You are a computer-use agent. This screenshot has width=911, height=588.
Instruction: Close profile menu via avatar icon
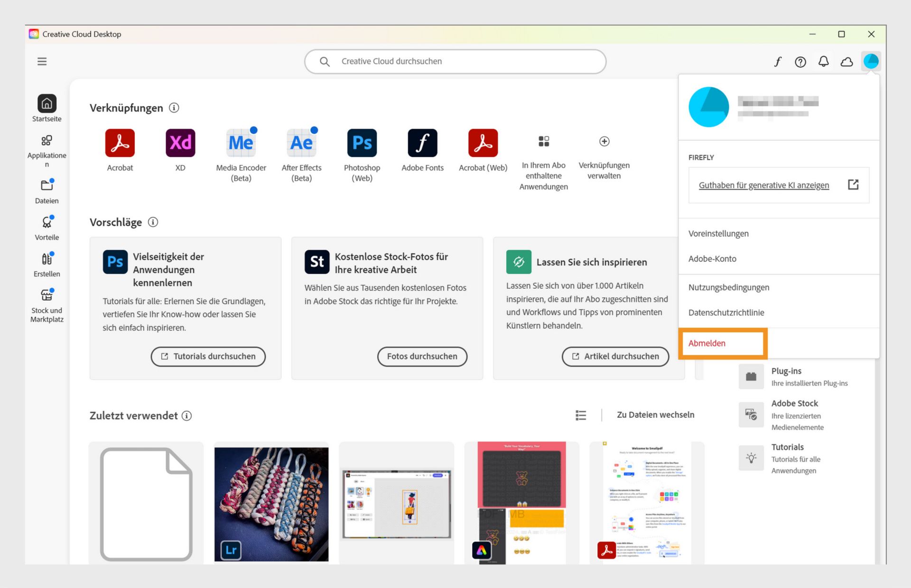coord(871,61)
